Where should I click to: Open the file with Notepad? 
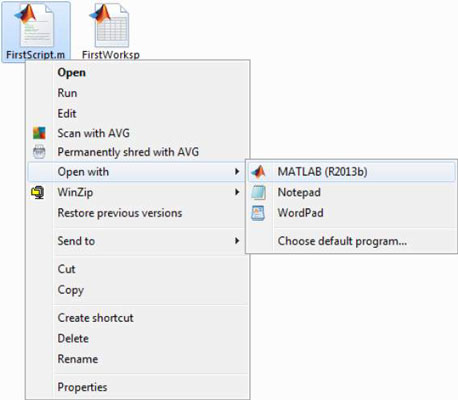pyautogui.click(x=351, y=192)
